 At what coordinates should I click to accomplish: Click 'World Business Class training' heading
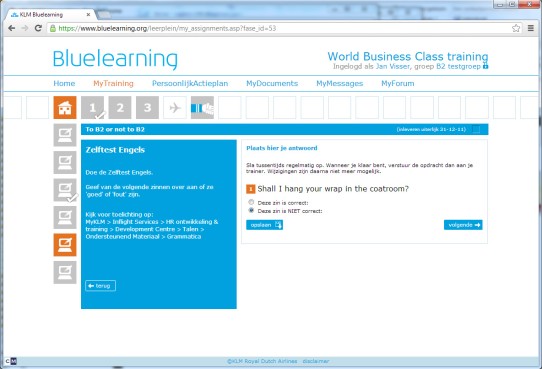408,56
